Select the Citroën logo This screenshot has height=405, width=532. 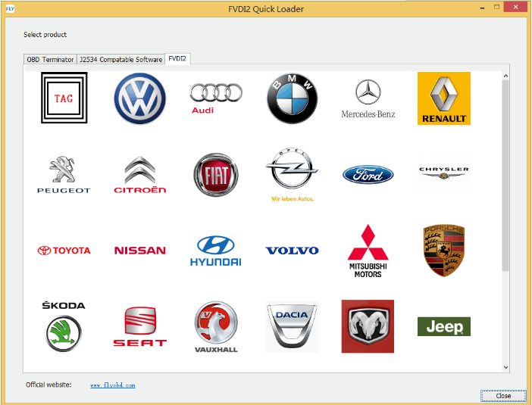coord(139,175)
